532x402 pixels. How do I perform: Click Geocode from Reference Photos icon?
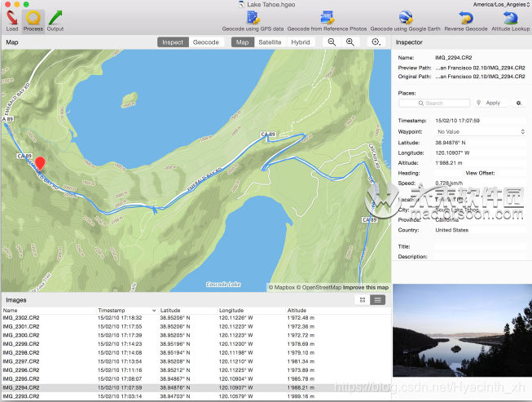[x=327, y=18]
